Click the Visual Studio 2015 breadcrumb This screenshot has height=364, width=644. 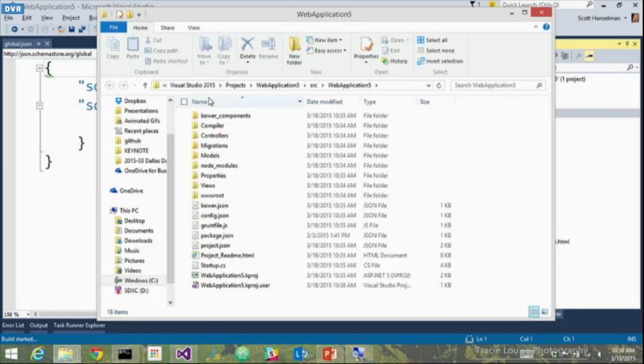(x=192, y=86)
